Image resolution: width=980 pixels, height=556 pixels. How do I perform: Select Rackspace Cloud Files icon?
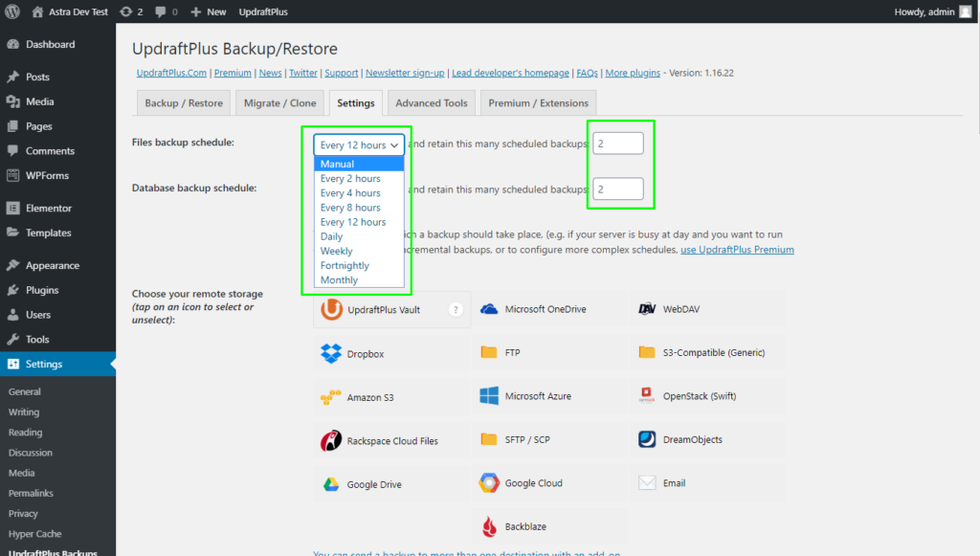[330, 440]
